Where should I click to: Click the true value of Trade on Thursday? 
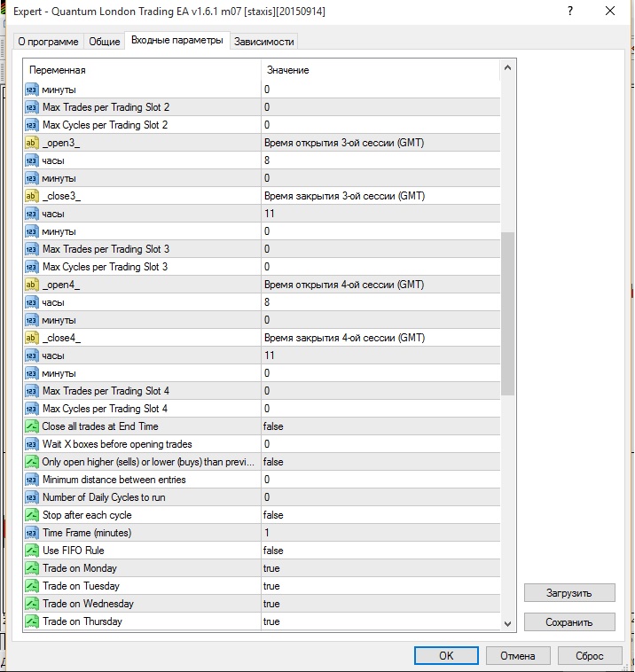(x=271, y=621)
